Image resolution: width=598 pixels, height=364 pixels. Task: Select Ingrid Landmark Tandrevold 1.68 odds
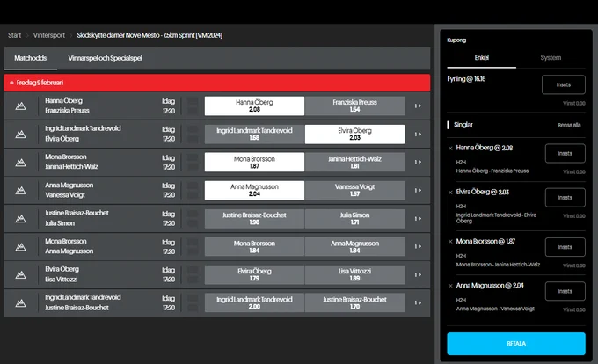pos(254,135)
